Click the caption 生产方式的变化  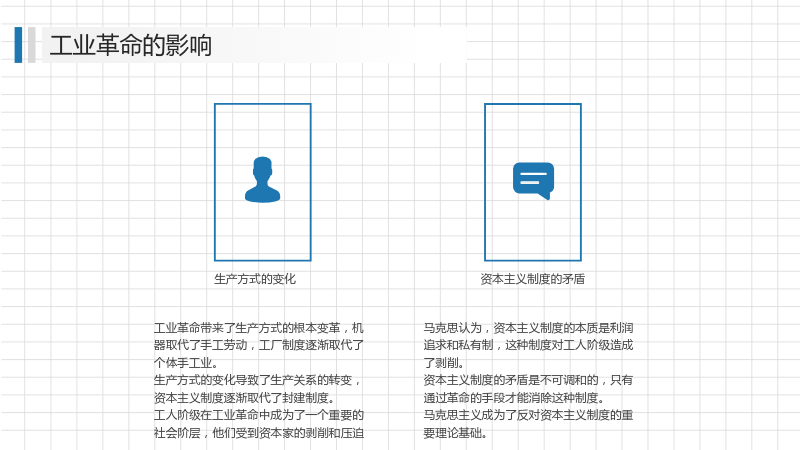[255, 279]
